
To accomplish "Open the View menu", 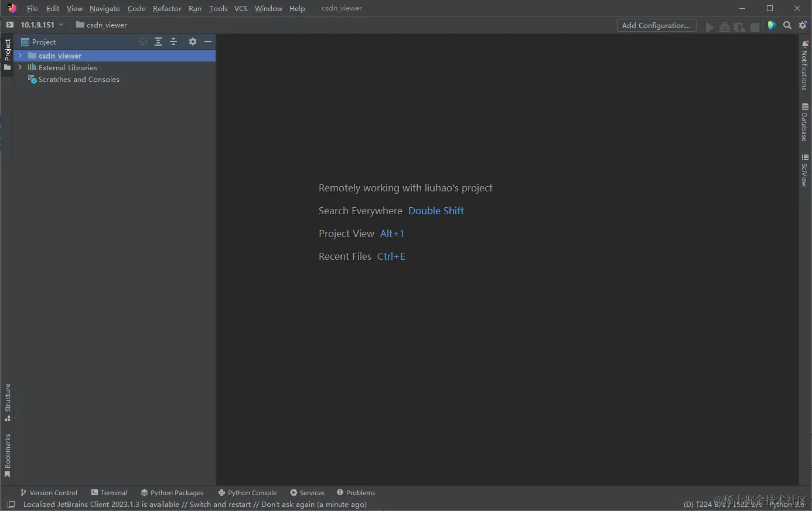I will pos(74,8).
